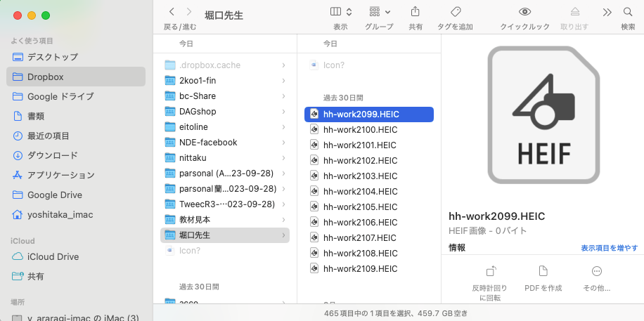The height and width of the screenshot is (321, 644).
Task: Click the Quick Look eye icon
Action: pos(524,12)
